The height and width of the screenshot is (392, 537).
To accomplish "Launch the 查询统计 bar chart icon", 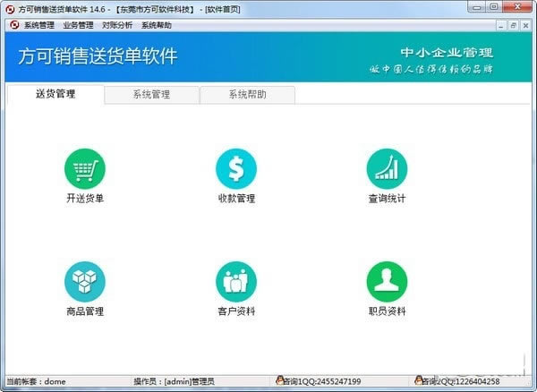I will [x=387, y=168].
